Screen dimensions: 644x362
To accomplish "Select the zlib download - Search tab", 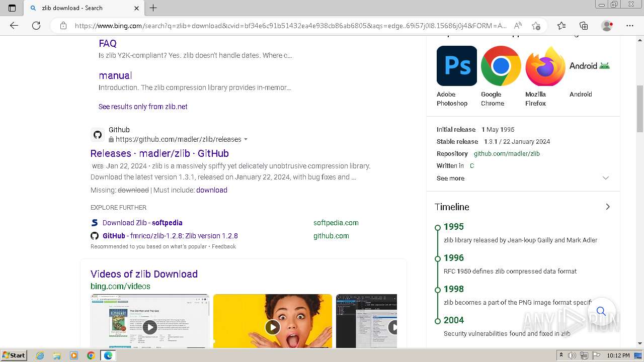I will tap(84, 8).
